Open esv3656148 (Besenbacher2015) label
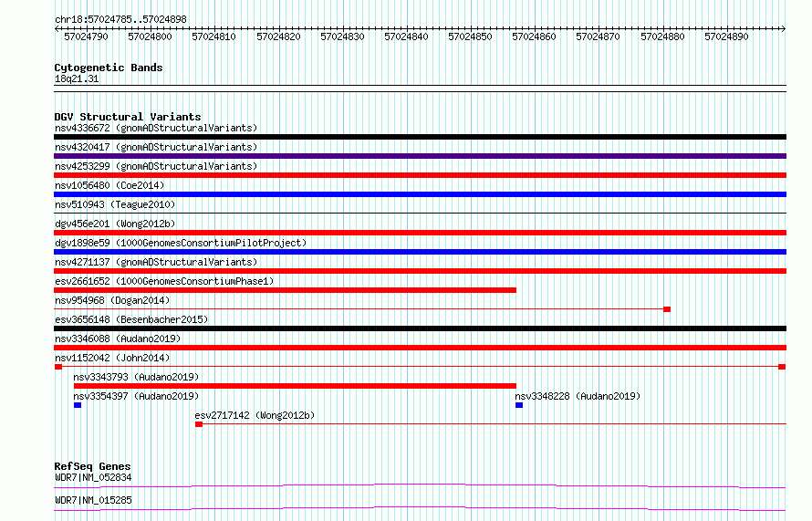812x521 pixels. point(131,319)
